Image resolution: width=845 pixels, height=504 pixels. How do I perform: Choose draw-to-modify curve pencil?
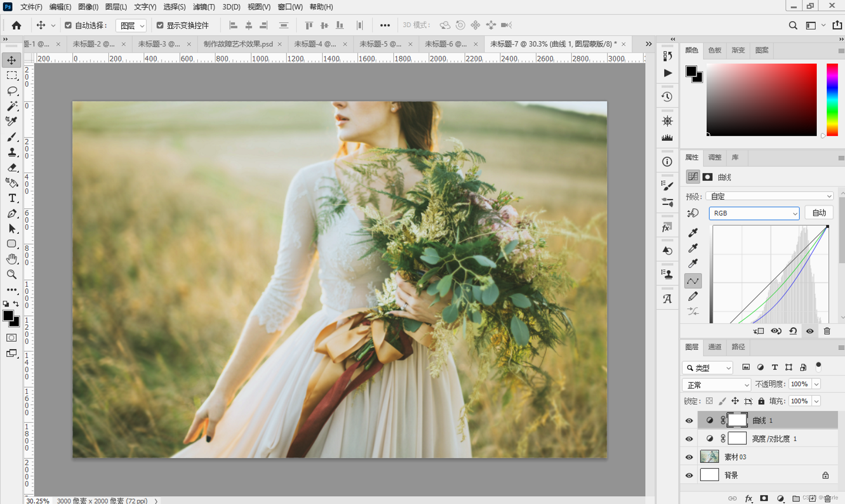tap(693, 296)
